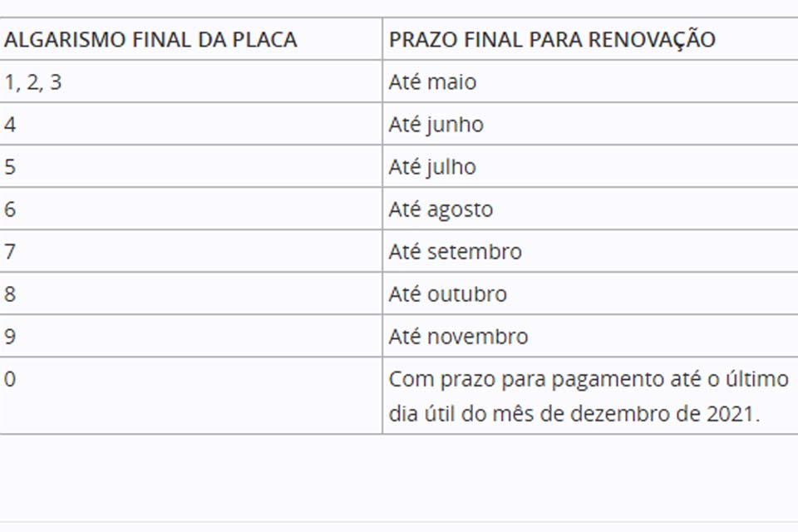This screenshot has height=532, width=798.
Task: Select the plate digit '5' cell
Action: click(x=10, y=167)
